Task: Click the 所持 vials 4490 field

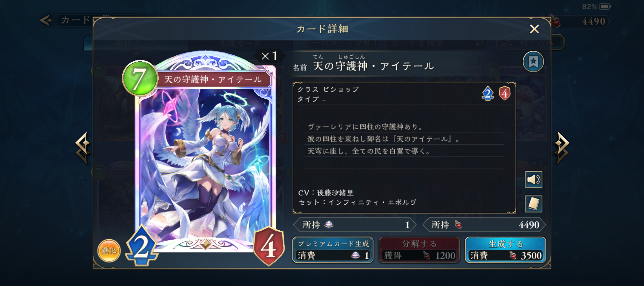Action: (x=484, y=225)
